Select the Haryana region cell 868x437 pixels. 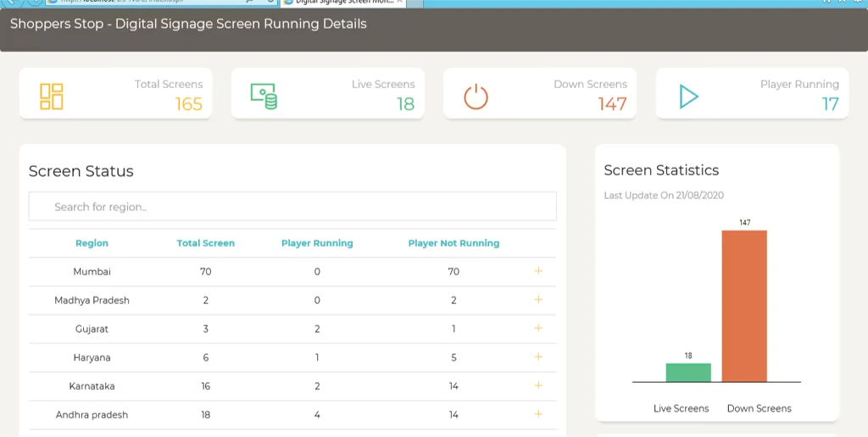[92, 358]
